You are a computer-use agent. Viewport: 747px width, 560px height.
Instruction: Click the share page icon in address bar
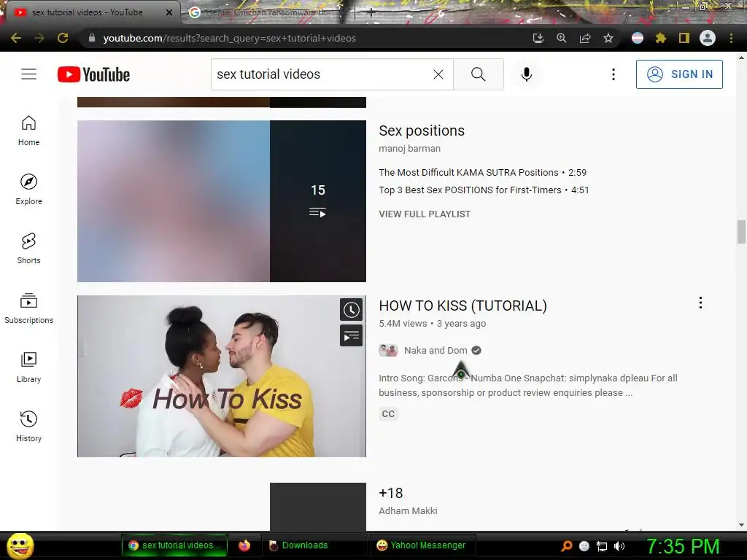pos(585,38)
